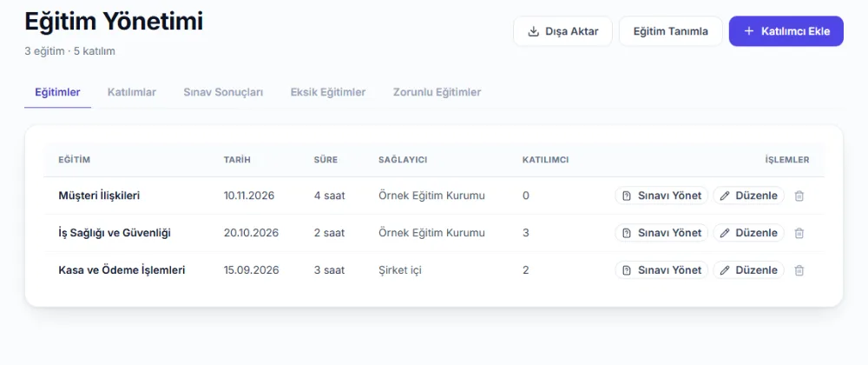Image resolution: width=868 pixels, height=365 pixels.
Task: Click the KATILIMCI column header
Action: [545, 160]
